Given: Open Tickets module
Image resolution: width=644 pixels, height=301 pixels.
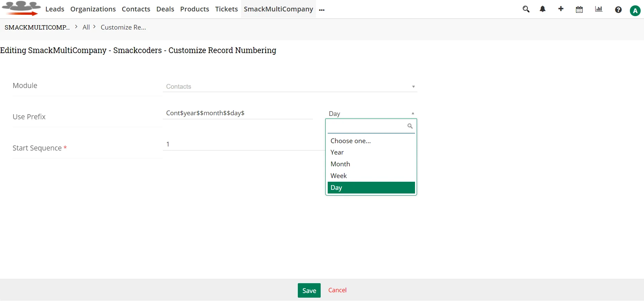Looking at the screenshot, I should 227,9.
